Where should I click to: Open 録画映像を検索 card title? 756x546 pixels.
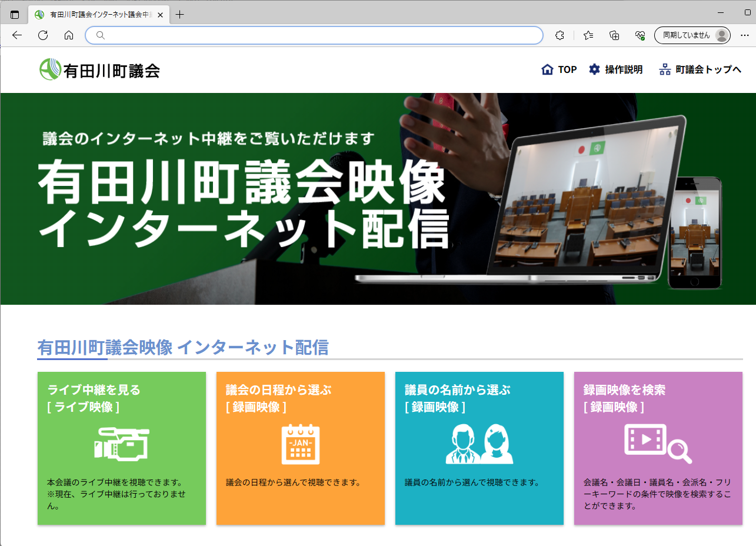625,389
